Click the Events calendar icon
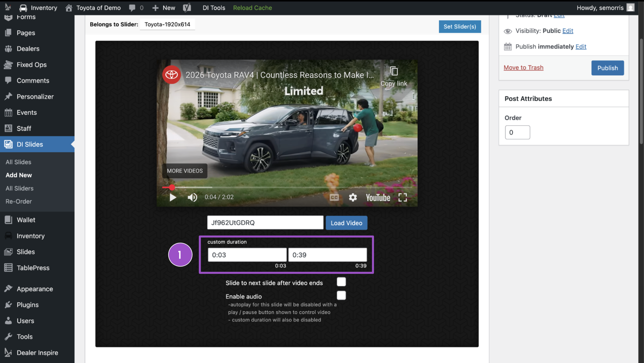 click(8, 112)
